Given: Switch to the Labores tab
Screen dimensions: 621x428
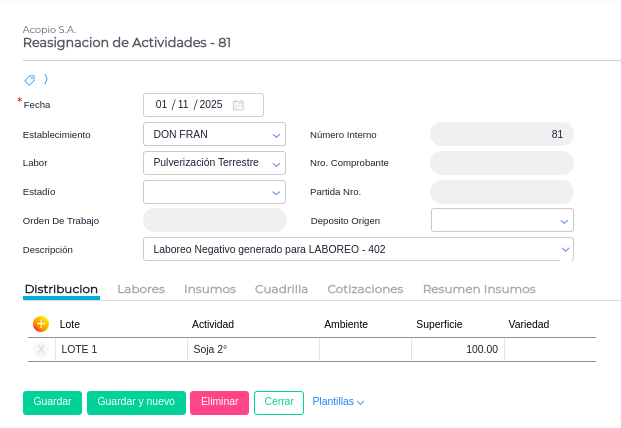Looking at the screenshot, I should (x=141, y=289).
